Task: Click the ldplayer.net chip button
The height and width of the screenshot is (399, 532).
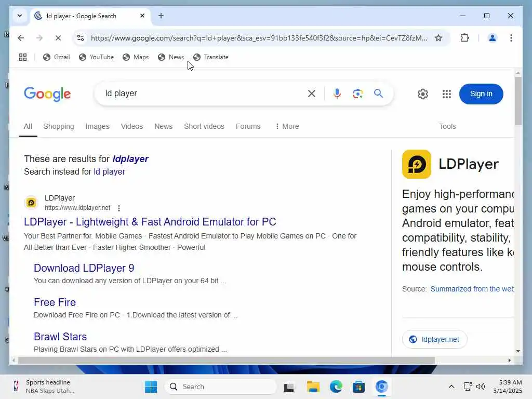Action: tap(434, 339)
